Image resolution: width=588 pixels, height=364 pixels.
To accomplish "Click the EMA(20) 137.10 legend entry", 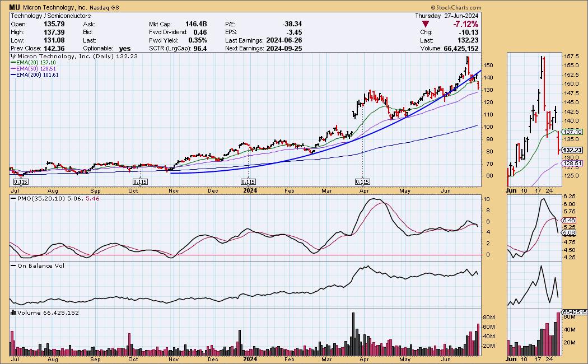I will tap(33, 63).
